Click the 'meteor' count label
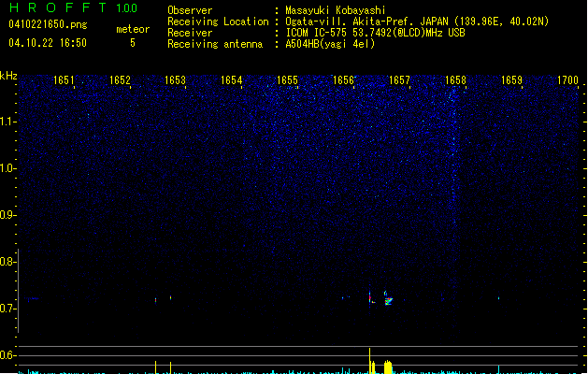Viewport: 588px width, 374px height. point(133,29)
